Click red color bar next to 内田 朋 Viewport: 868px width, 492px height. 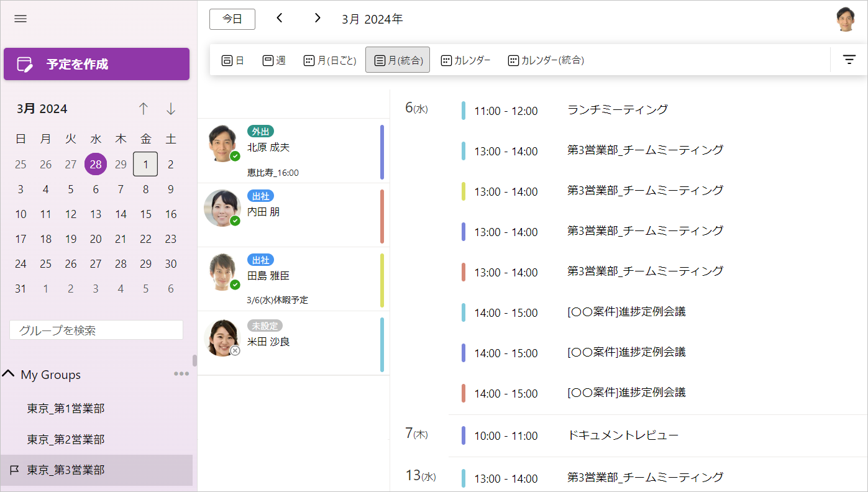(x=382, y=216)
